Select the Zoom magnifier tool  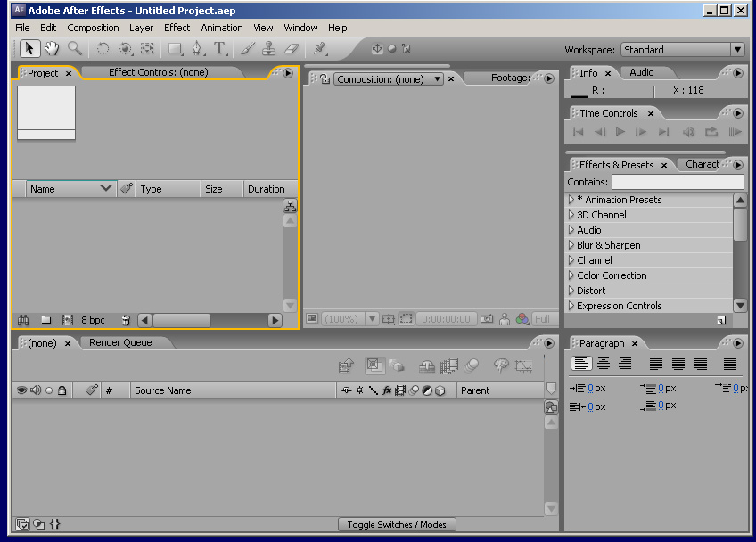(x=75, y=48)
